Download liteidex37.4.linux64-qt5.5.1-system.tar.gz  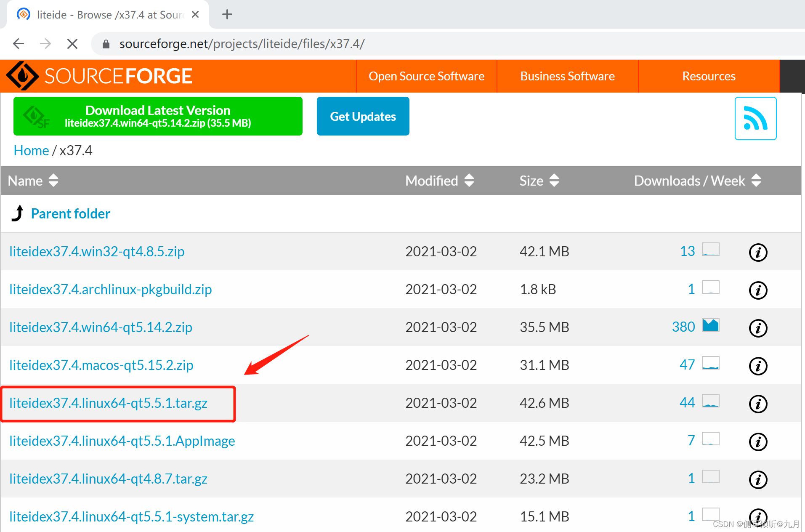[131, 517]
